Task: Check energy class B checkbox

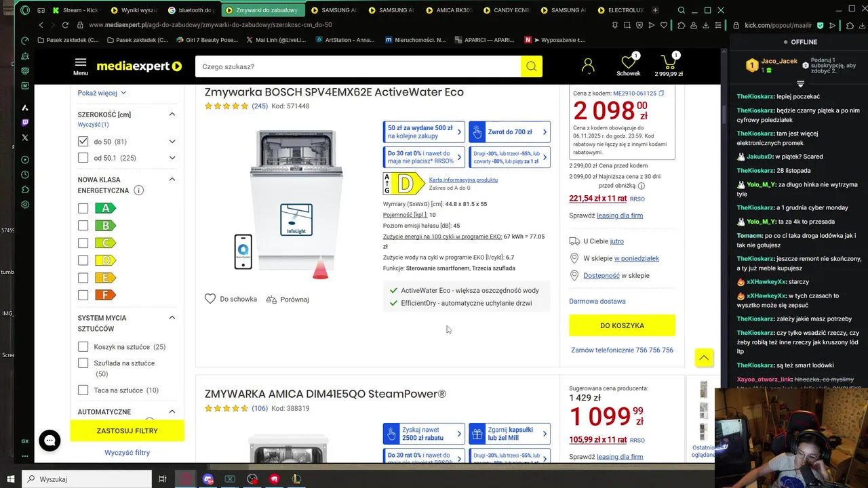Action: [x=83, y=226]
